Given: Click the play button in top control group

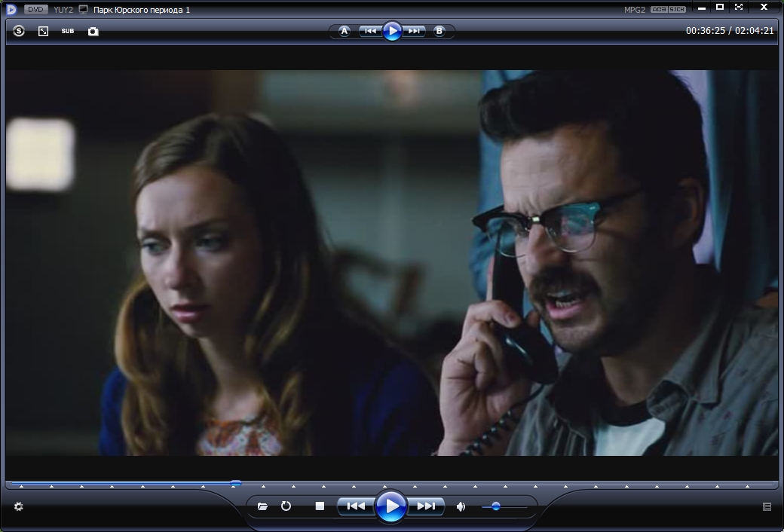Looking at the screenshot, I should tap(392, 31).
